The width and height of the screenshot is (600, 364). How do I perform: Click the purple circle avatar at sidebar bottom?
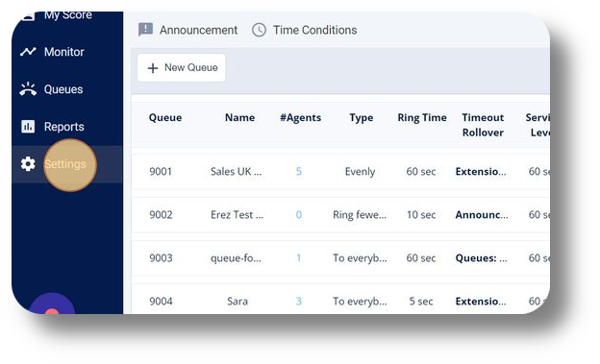pos(52,303)
